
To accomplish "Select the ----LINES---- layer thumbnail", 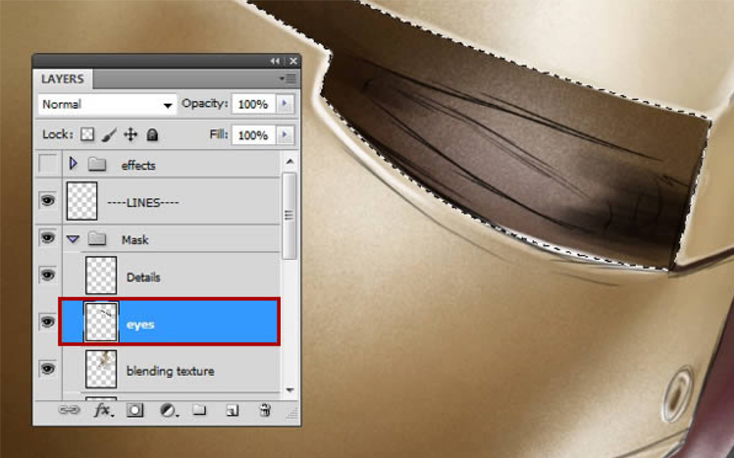I will (82, 201).
